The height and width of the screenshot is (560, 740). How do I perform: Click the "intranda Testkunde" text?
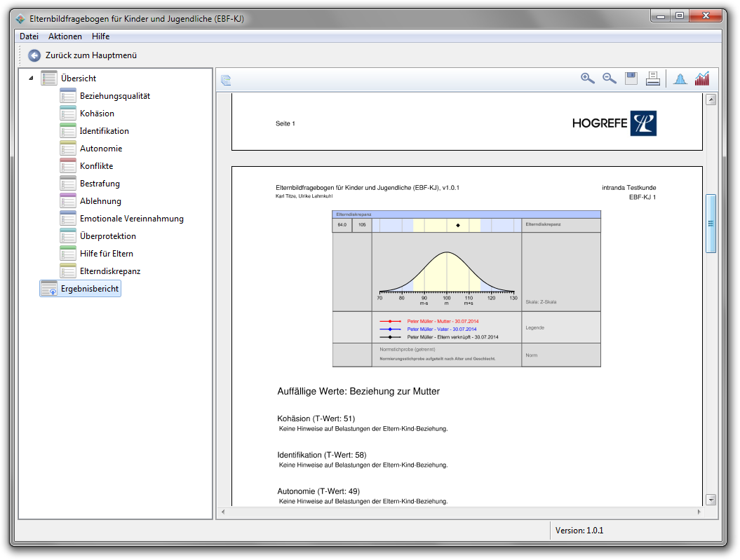click(x=628, y=188)
